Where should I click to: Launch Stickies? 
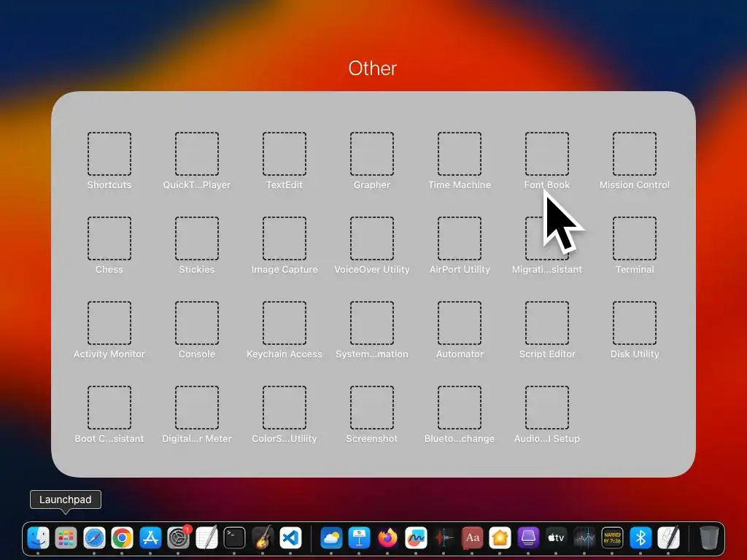pyautogui.click(x=197, y=238)
